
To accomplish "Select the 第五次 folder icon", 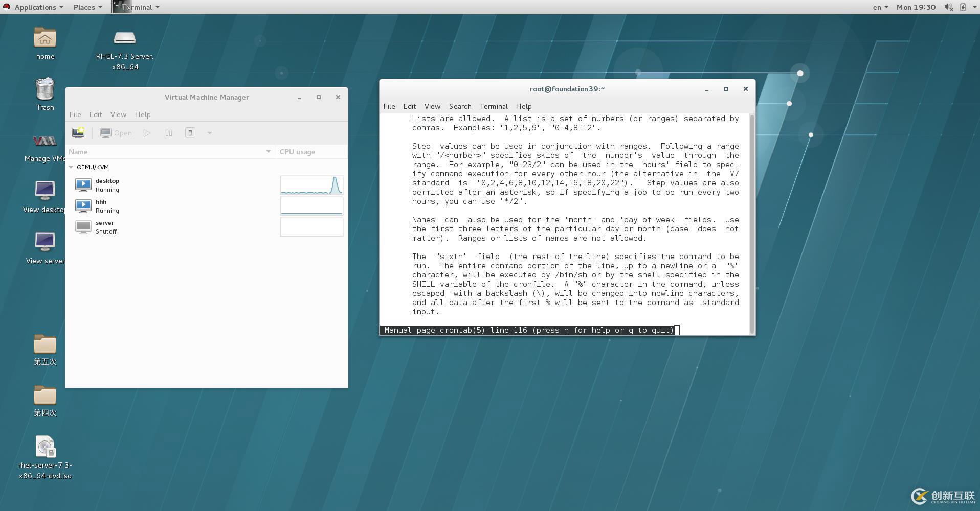I will (x=45, y=344).
